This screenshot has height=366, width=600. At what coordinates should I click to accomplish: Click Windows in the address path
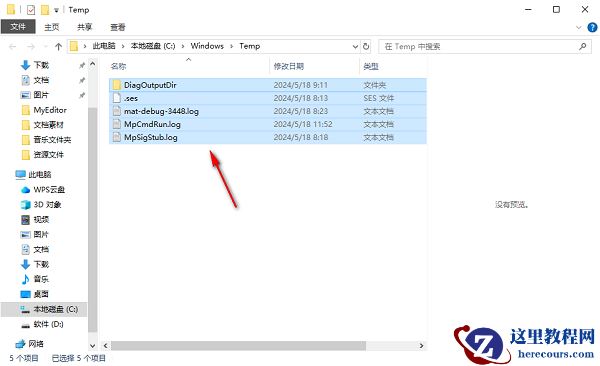(207, 46)
